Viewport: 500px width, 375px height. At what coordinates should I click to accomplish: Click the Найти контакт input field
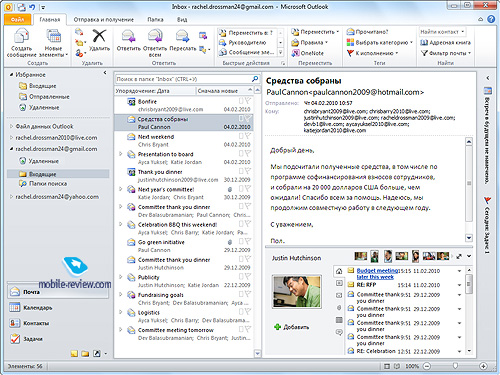click(442, 32)
